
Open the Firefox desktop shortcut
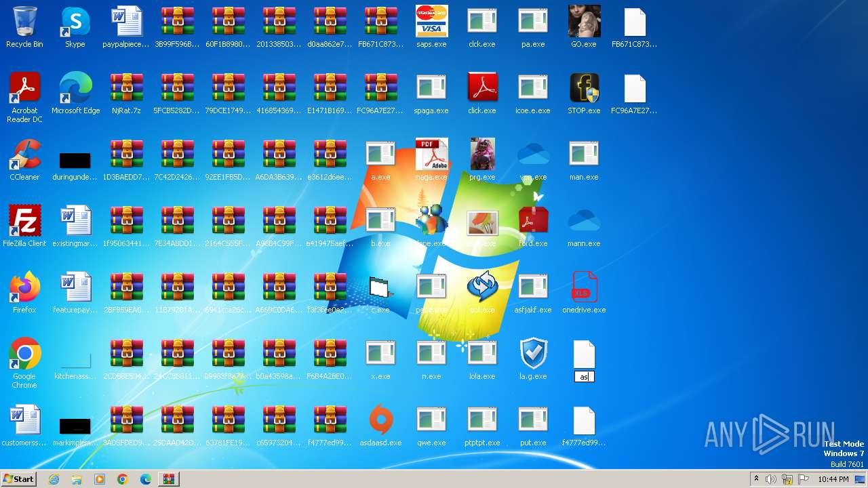[x=24, y=293]
